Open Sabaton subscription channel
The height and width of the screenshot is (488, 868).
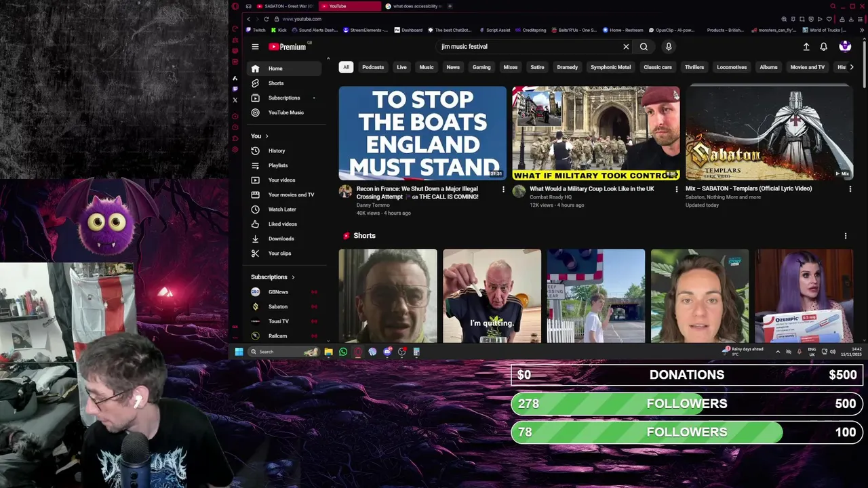click(x=283, y=307)
